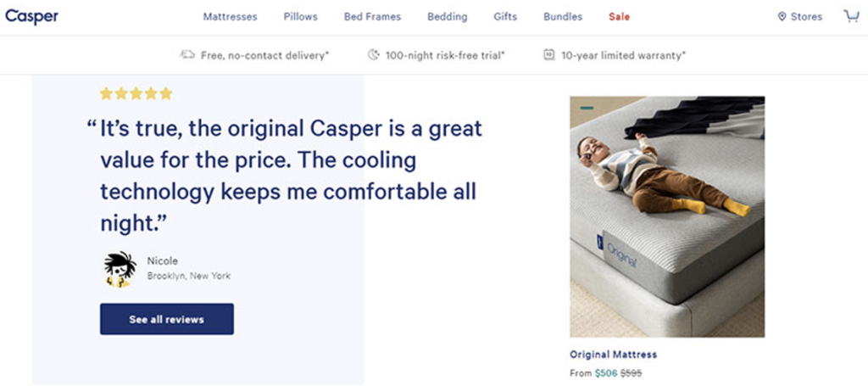Open the Bundles page
The width and height of the screenshot is (868, 386).
pyautogui.click(x=563, y=17)
